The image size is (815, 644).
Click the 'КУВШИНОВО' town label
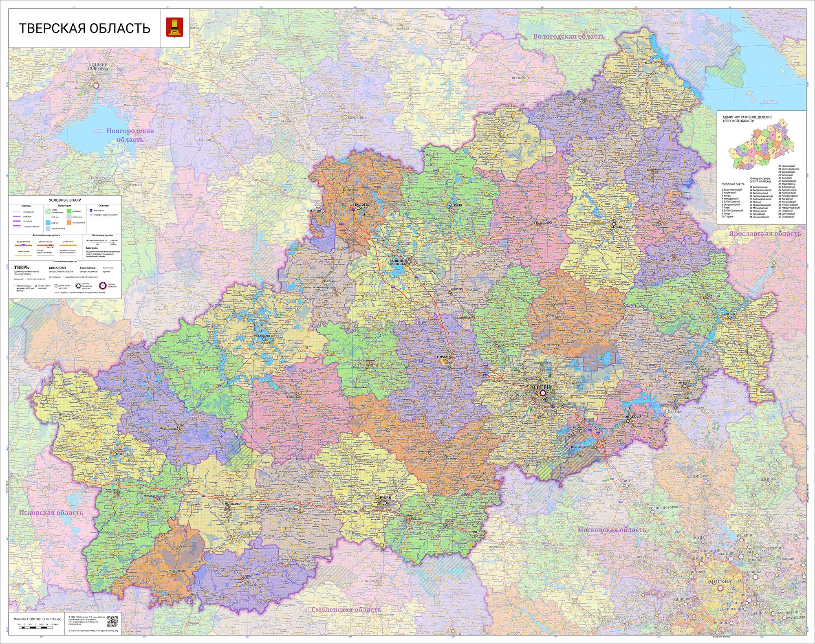click(368, 360)
